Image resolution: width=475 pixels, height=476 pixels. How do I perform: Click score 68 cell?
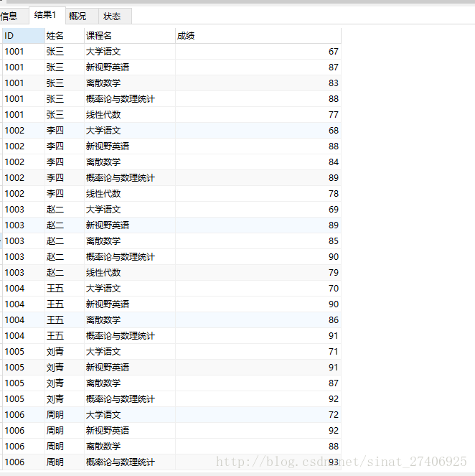tap(258, 131)
